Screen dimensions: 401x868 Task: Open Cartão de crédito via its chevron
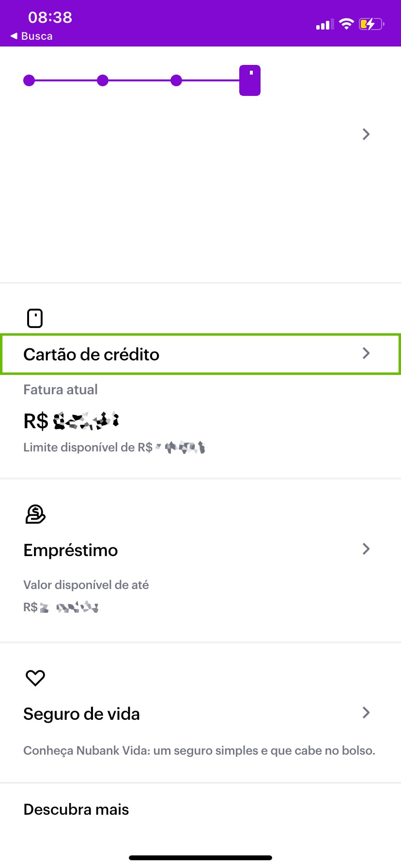pos(366,354)
